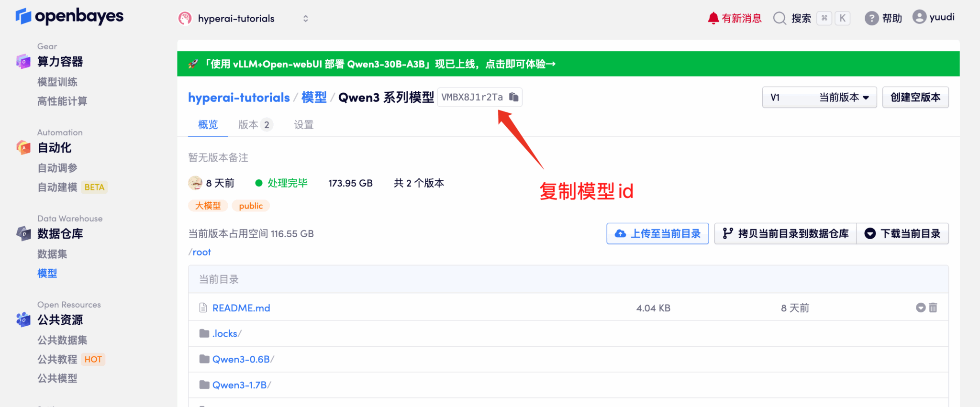The image size is (980, 407).
Task: Open README.md row dropdown arrow icon
Action: [920, 308]
